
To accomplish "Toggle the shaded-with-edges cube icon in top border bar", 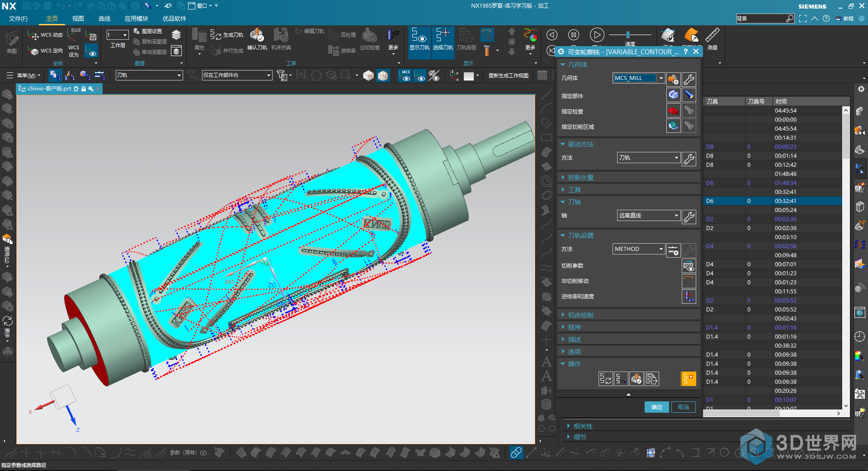I will coord(383,75).
